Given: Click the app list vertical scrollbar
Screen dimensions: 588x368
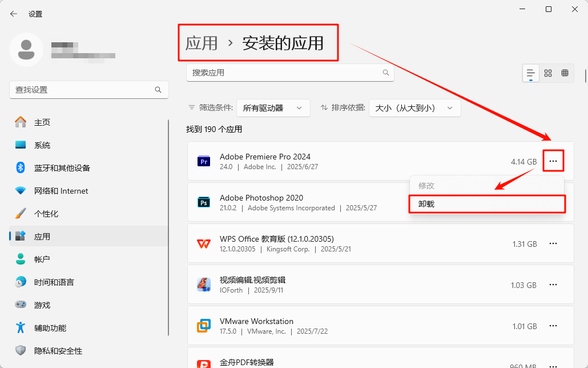Looking at the screenshot, I should (x=585, y=75).
